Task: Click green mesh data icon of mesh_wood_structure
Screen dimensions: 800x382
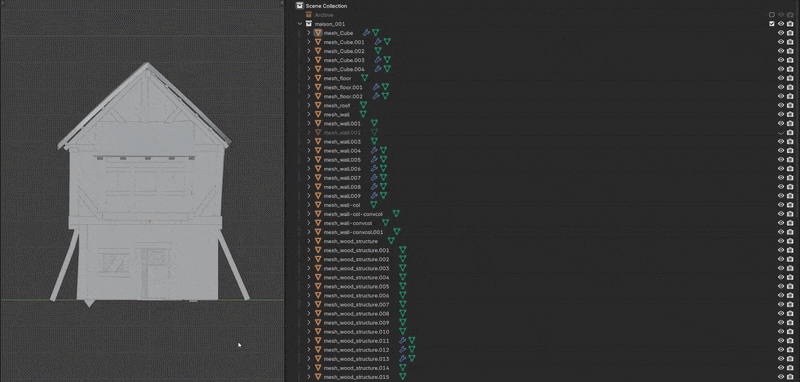Action: tap(391, 241)
